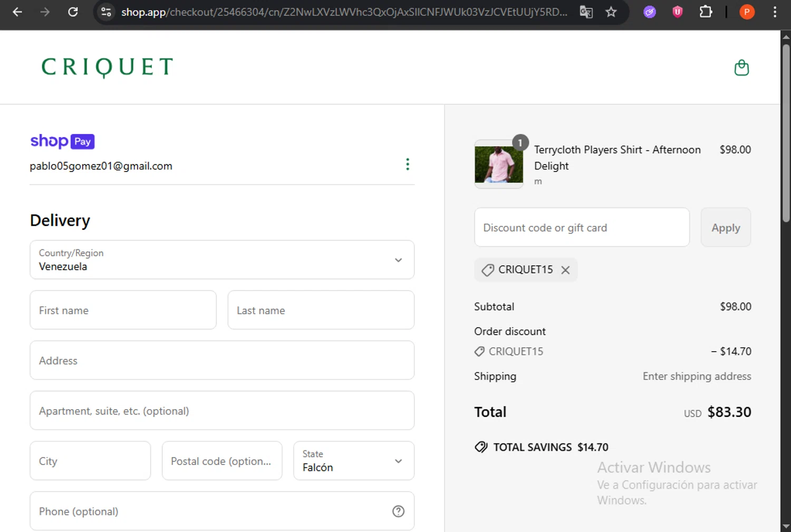Image resolution: width=791 pixels, height=532 pixels.
Task: Click the TOTAL SAVINGS $14.70 text
Action: (551, 447)
